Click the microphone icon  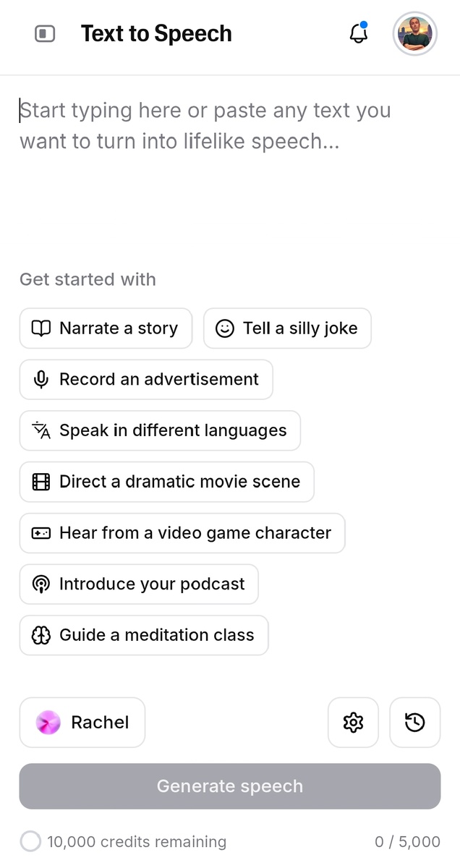pos(41,380)
